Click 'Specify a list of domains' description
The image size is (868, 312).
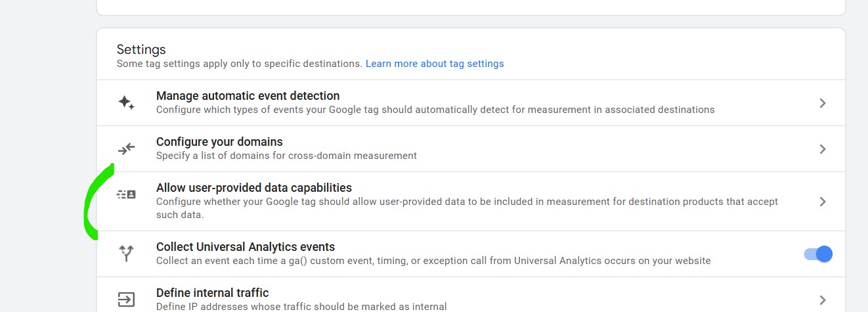[x=286, y=156]
